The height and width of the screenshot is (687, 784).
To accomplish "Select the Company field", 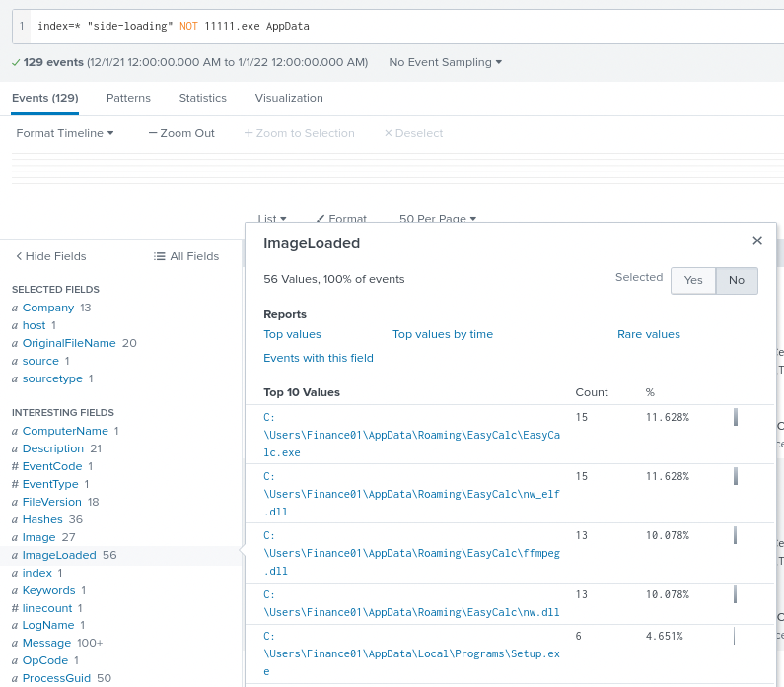I will [x=48, y=308].
